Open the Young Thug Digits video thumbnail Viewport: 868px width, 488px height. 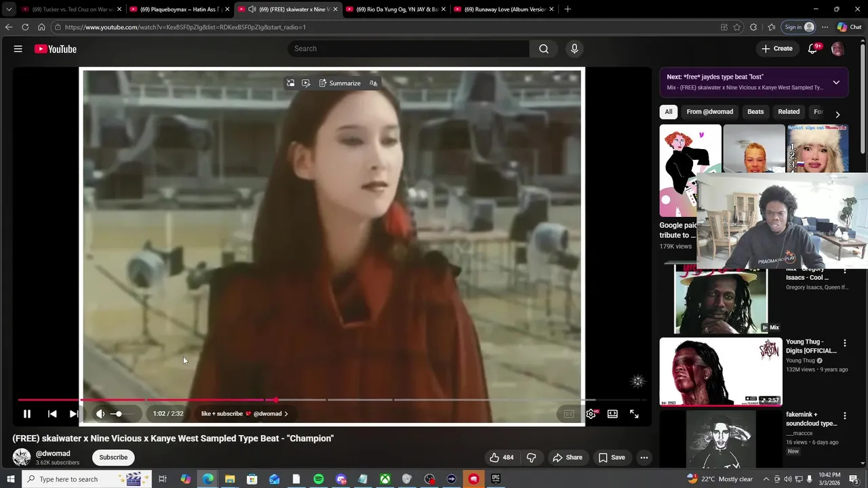click(721, 371)
